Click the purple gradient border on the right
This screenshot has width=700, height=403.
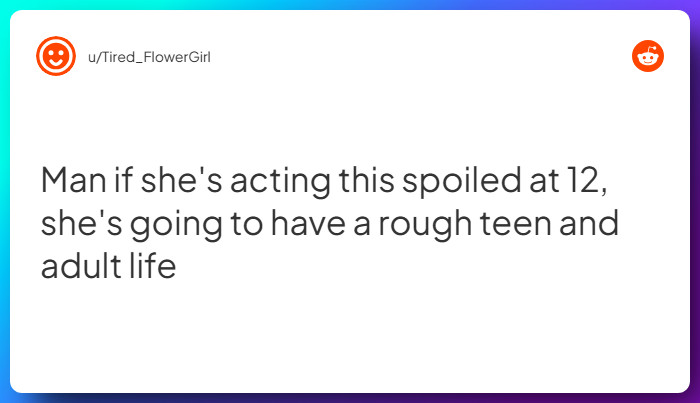[695, 201]
